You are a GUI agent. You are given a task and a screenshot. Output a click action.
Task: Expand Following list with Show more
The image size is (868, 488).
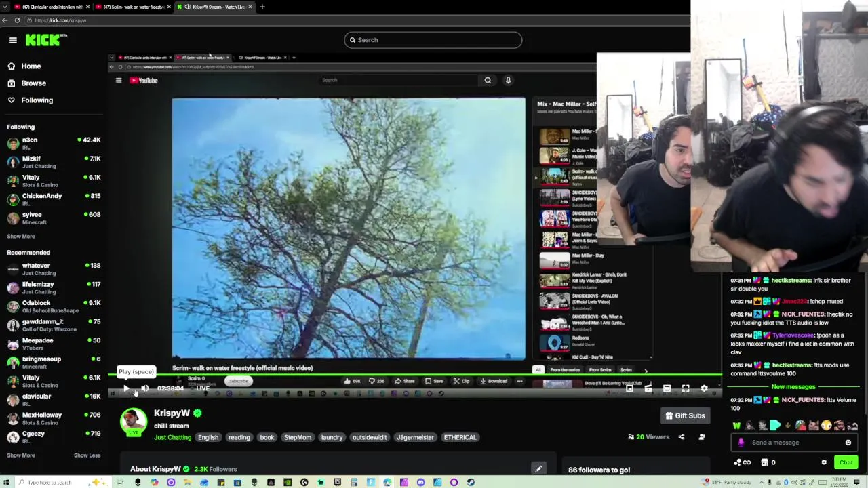(21, 237)
